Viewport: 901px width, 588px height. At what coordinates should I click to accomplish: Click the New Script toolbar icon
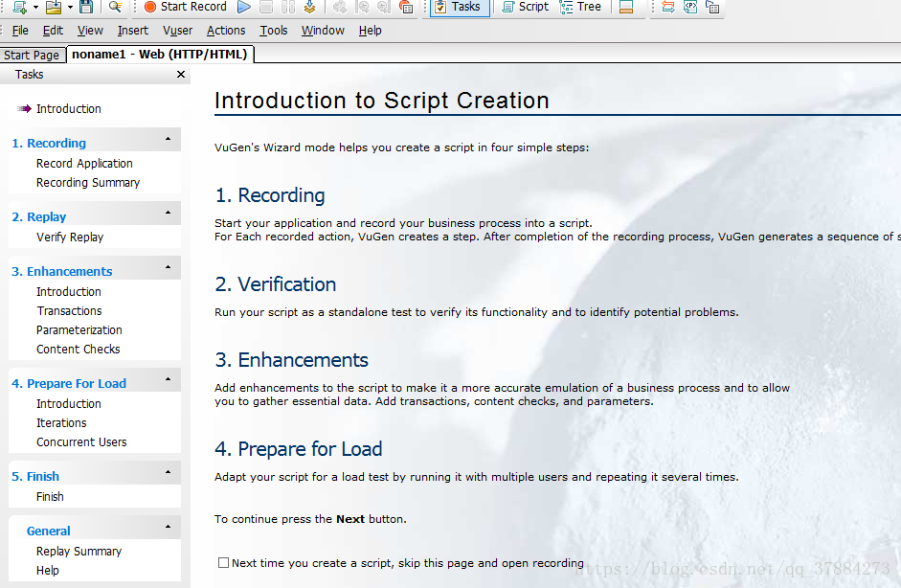[18, 7]
